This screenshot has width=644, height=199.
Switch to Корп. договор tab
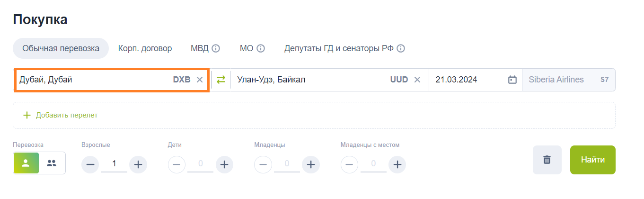145,48
